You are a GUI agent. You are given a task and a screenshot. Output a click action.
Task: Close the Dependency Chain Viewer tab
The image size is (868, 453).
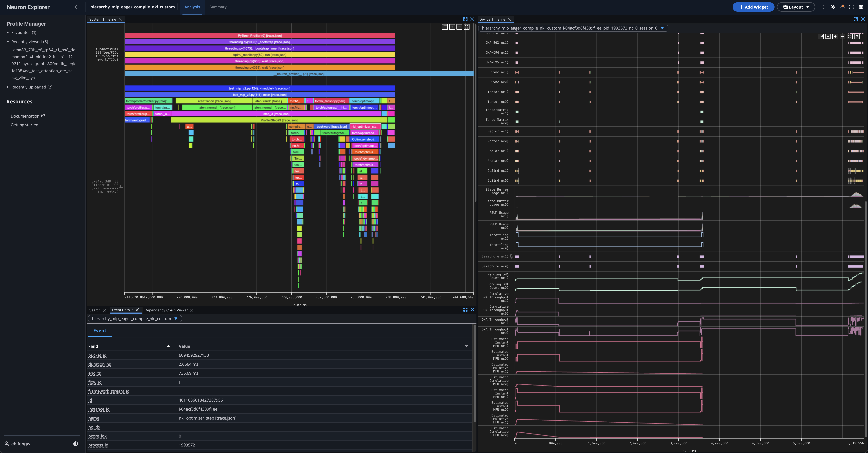coord(191,310)
